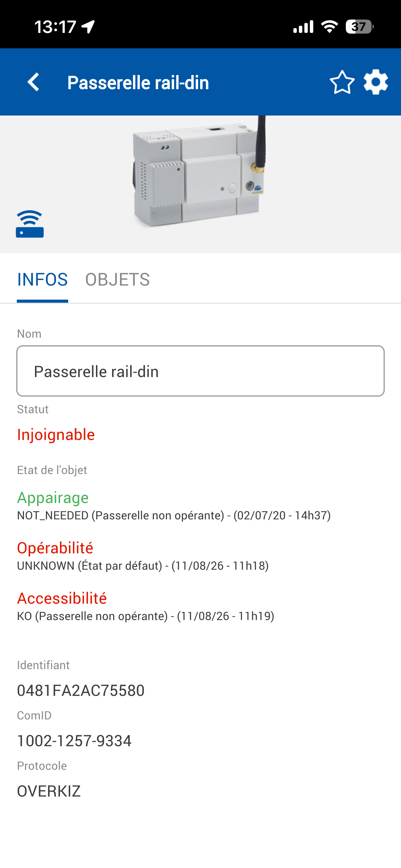Tap the rail-din gateway product photo

199,171
